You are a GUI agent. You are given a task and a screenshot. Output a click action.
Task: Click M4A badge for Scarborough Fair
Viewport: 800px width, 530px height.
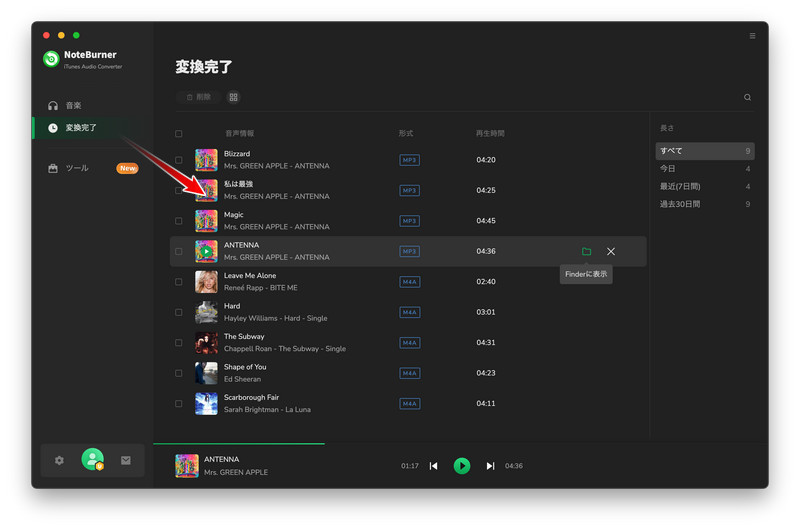[410, 403]
